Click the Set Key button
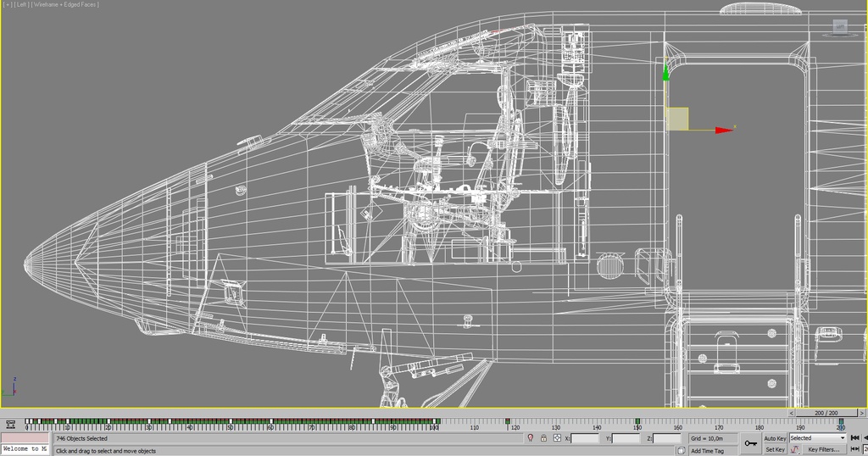 [x=775, y=450]
